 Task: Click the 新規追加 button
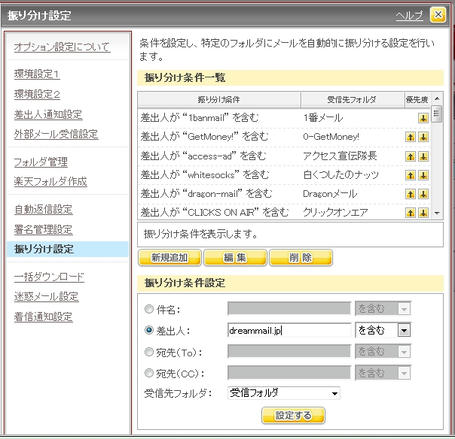pos(169,258)
